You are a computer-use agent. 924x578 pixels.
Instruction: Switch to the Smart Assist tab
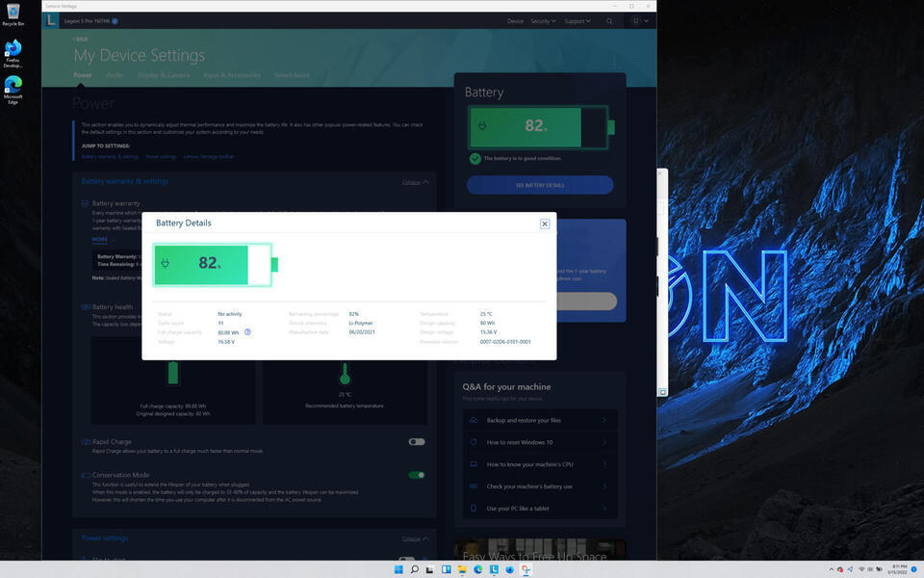(292, 75)
